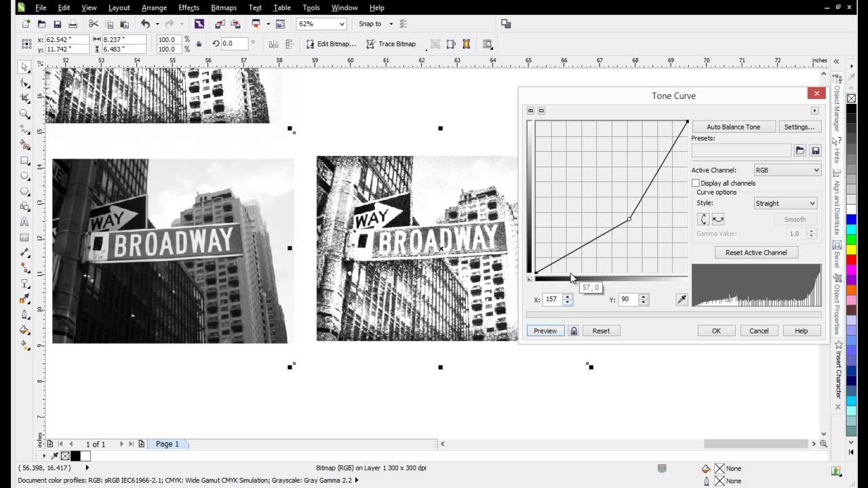Open the Presets dropdown field
This screenshot has height=488, width=868.
[x=741, y=150]
